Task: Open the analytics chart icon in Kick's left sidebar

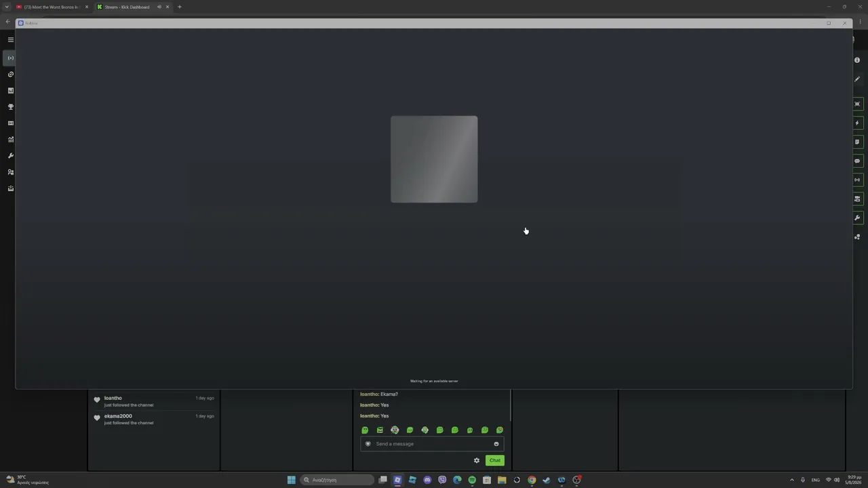Action: (x=10, y=140)
